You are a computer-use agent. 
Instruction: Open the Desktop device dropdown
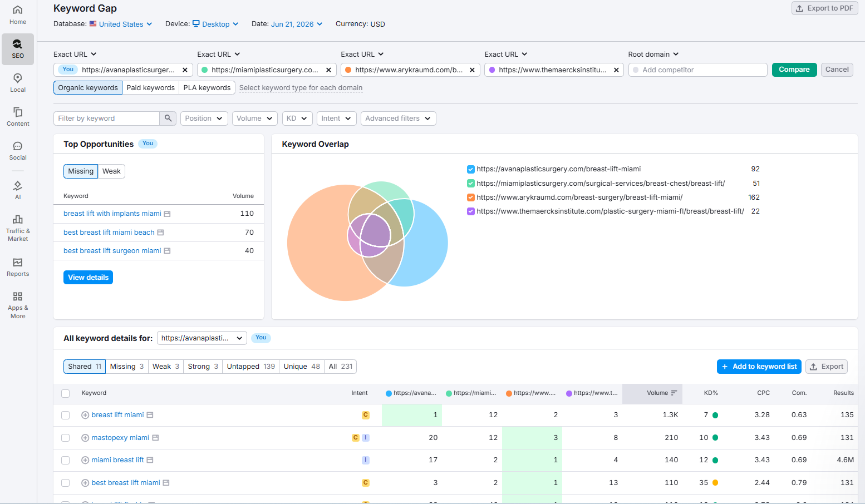(x=215, y=24)
